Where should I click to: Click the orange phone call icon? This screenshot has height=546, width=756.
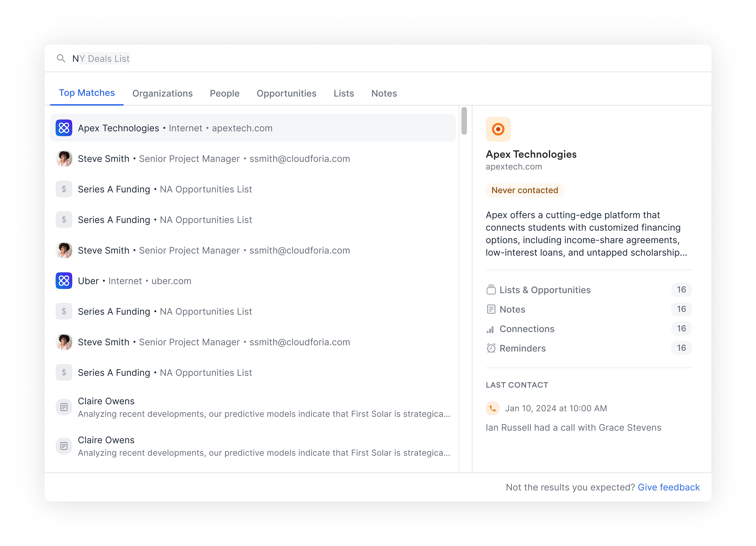coord(492,408)
